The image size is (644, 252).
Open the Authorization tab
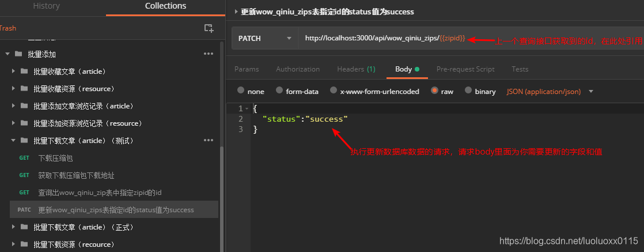pos(298,69)
